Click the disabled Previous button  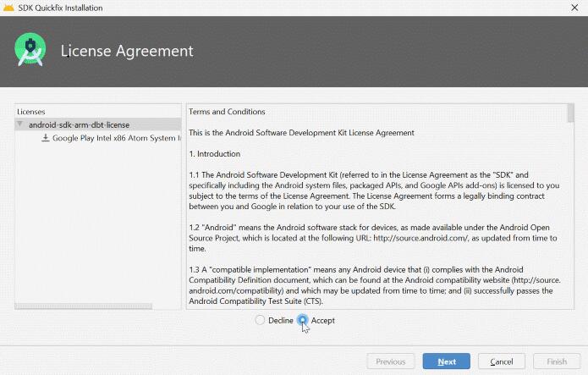click(391, 361)
